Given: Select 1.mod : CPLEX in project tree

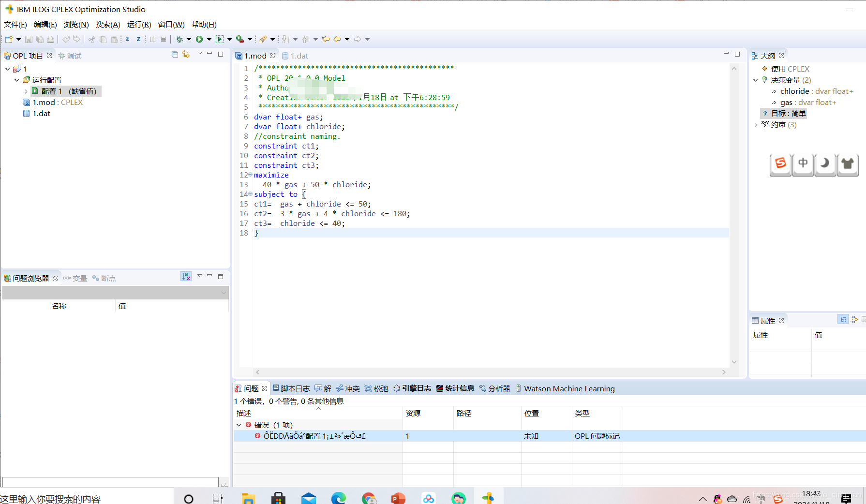Looking at the screenshot, I should 53,103.
